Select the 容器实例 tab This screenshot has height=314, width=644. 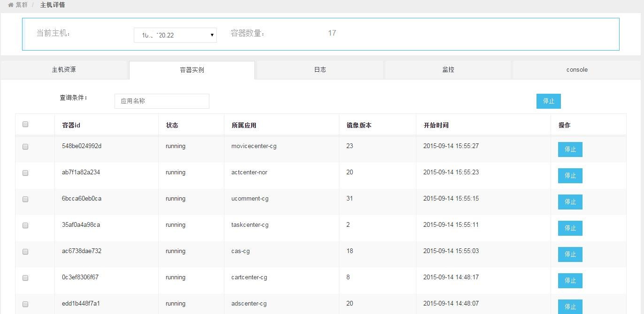(192, 70)
